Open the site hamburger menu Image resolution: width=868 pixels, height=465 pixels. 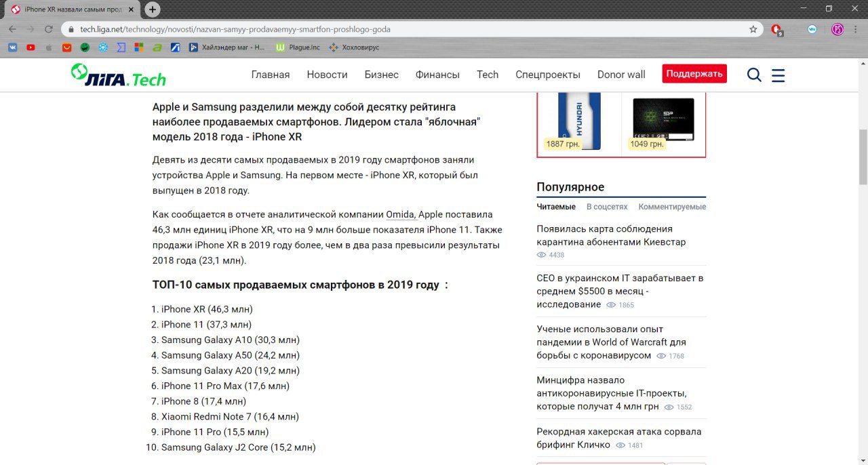(x=778, y=75)
